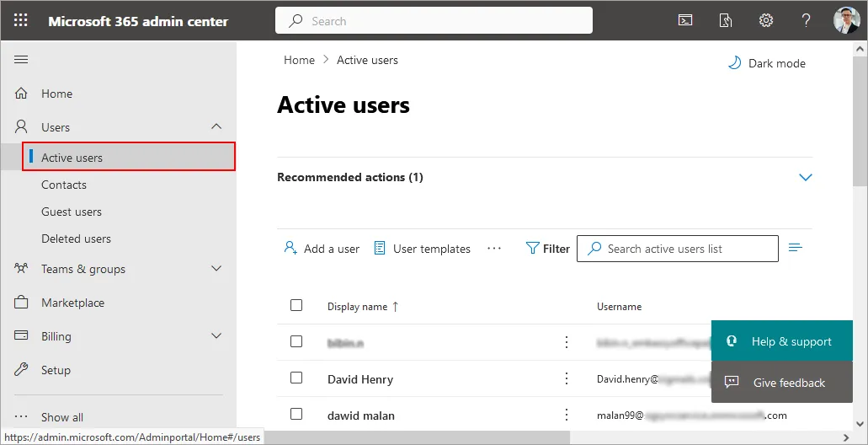
Task: Click the document icon in the header
Action: tap(725, 21)
